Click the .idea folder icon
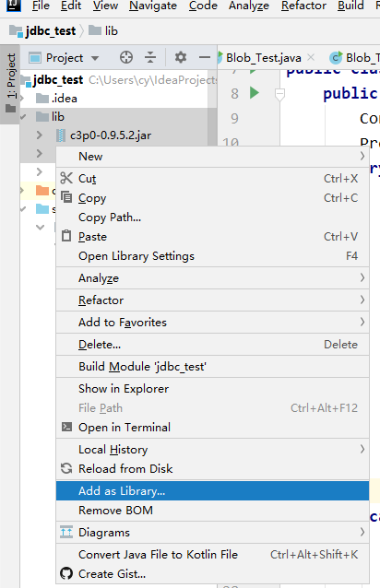The image size is (380, 588). pyautogui.click(x=42, y=99)
